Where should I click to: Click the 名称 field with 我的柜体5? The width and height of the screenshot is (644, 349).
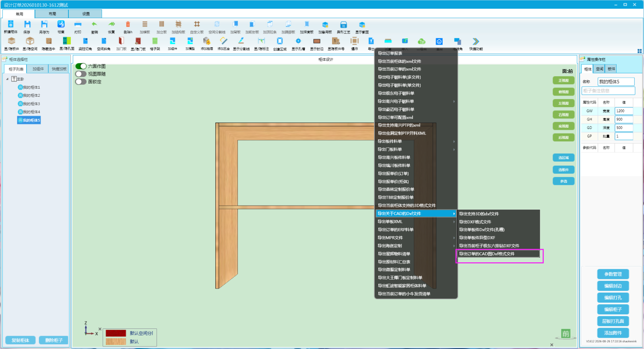(616, 81)
